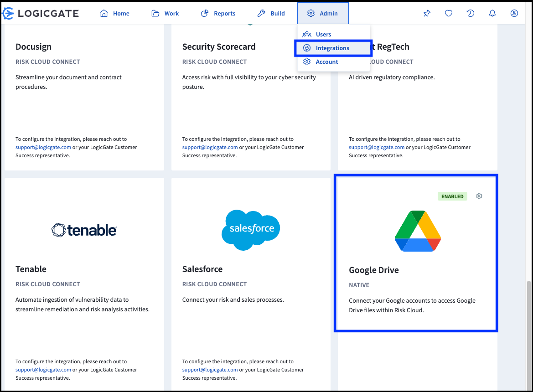Viewport: 533px width, 392px height.
Task: Click the Google Drive card title
Action: pyautogui.click(x=374, y=270)
